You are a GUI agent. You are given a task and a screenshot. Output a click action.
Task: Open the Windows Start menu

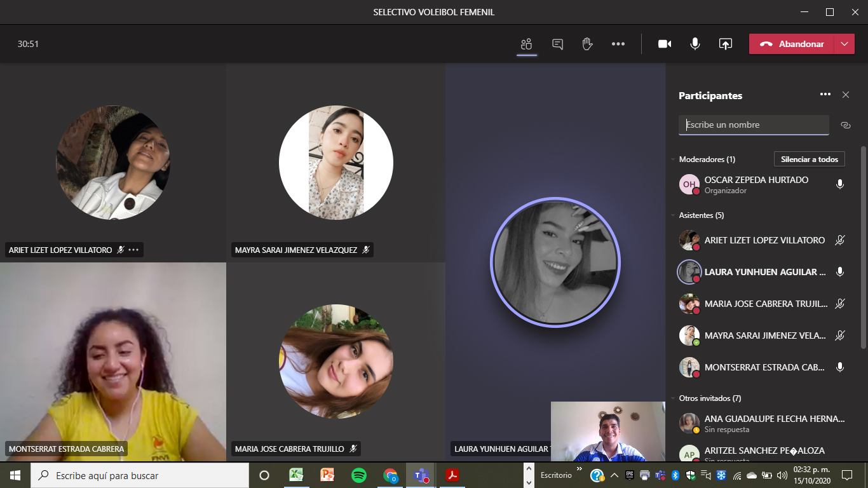pos(15,475)
